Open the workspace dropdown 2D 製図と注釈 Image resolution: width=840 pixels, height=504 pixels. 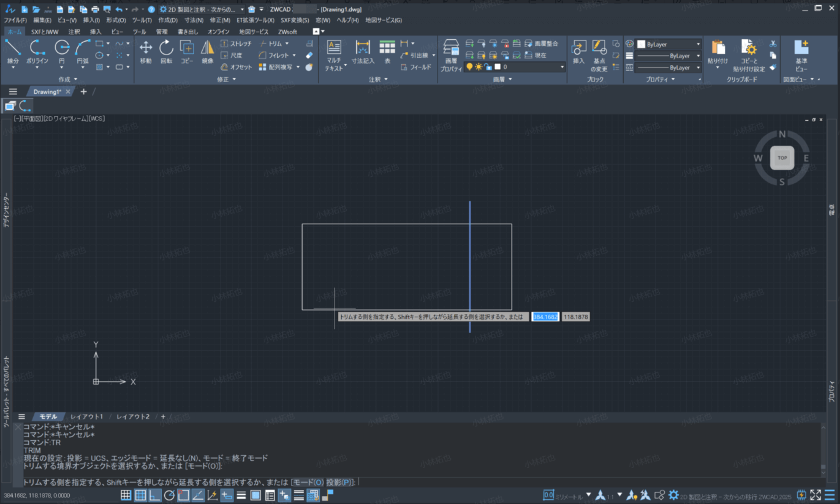[202, 9]
